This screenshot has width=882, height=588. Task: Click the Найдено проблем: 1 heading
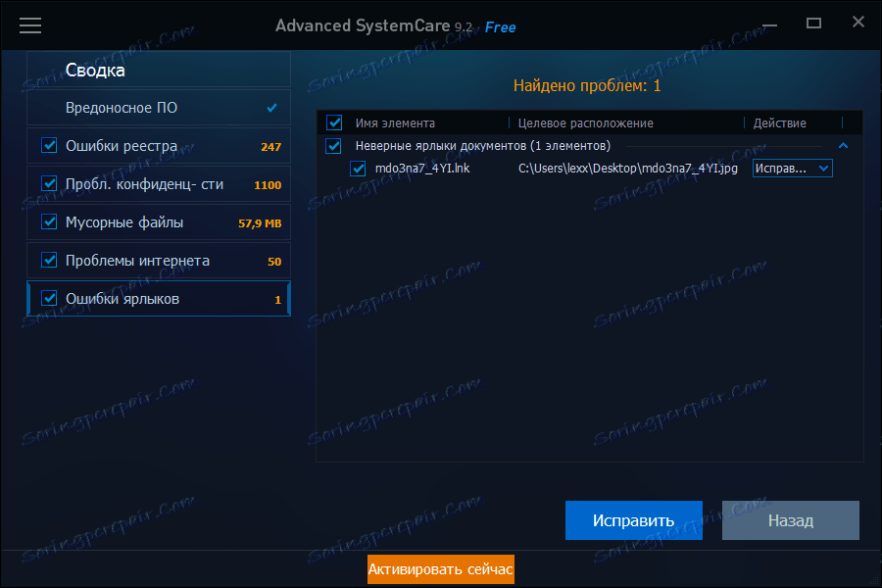[x=587, y=85]
